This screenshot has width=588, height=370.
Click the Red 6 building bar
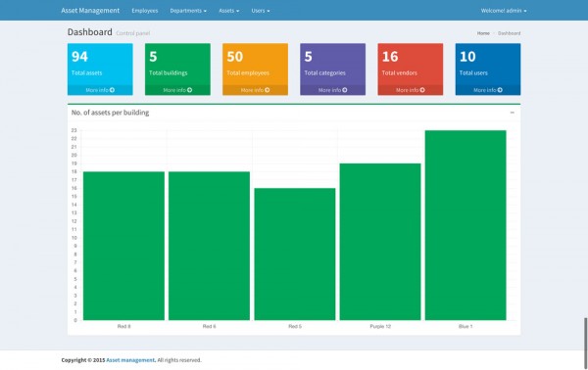[x=210, y=246]
